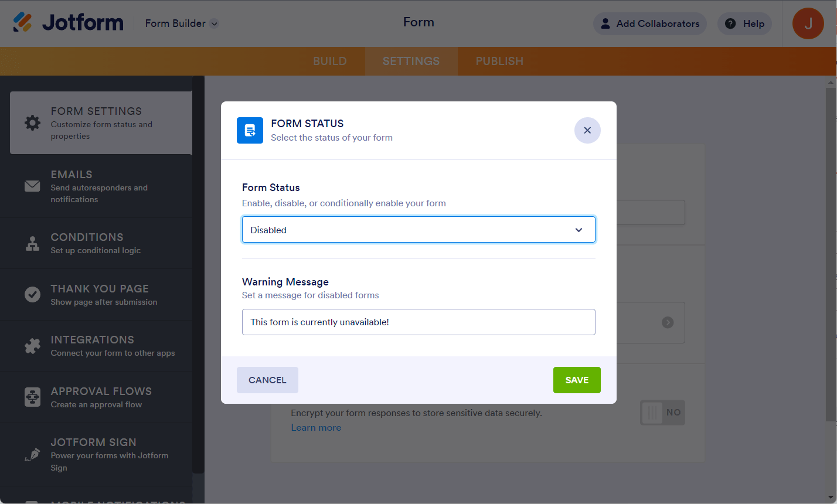Switch to the PUBLISH tab

499,61
